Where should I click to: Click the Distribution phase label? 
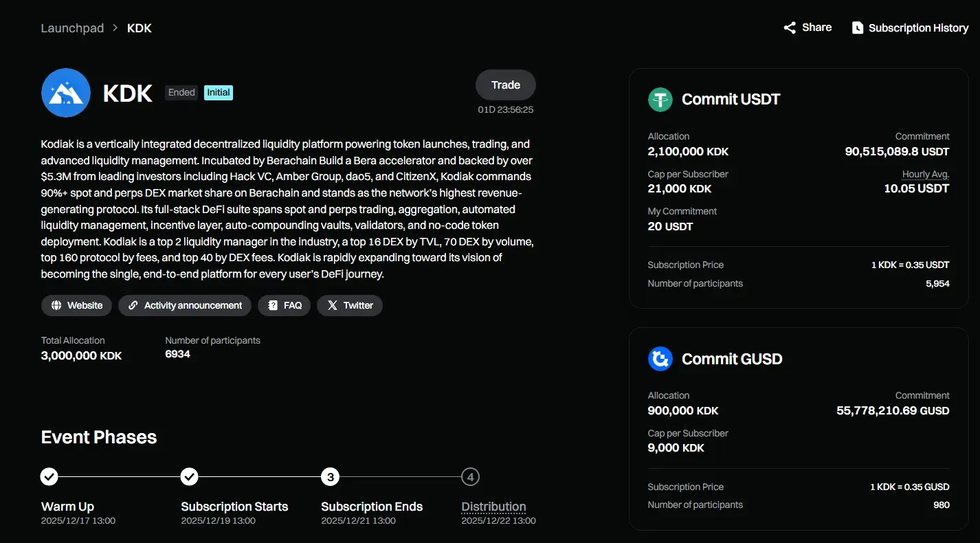click(493, 507)
